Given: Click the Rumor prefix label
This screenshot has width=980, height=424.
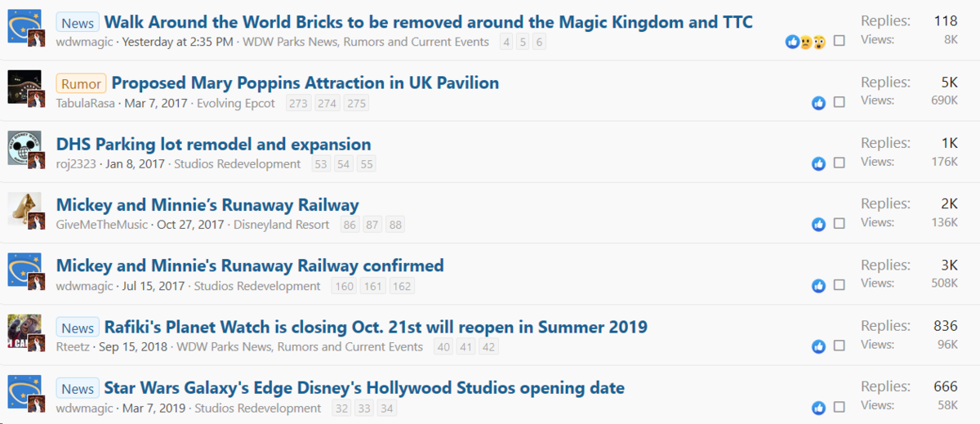Looking at the screenshot, I should pos(82,83).
